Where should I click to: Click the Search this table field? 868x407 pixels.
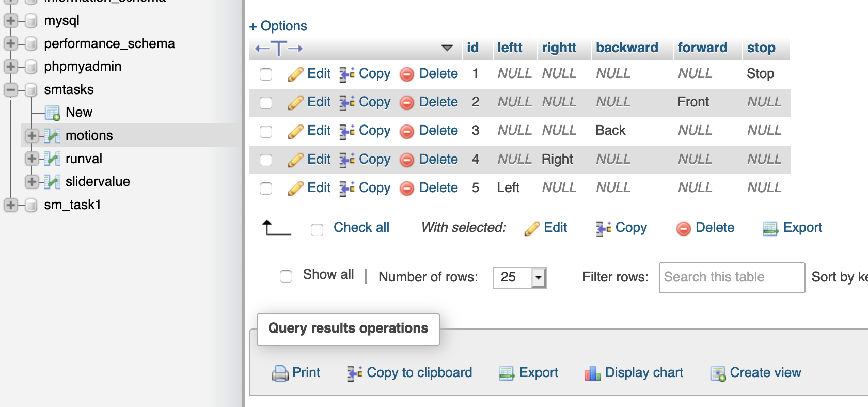[x=732, y=278]
